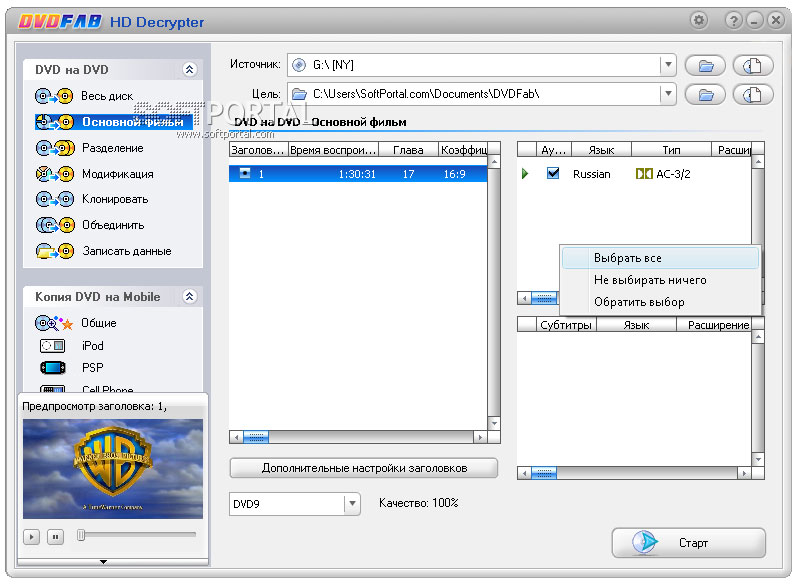Click the Warner Bros preview thumbnail
The image size is (797, 586).
tap(113, 469)
